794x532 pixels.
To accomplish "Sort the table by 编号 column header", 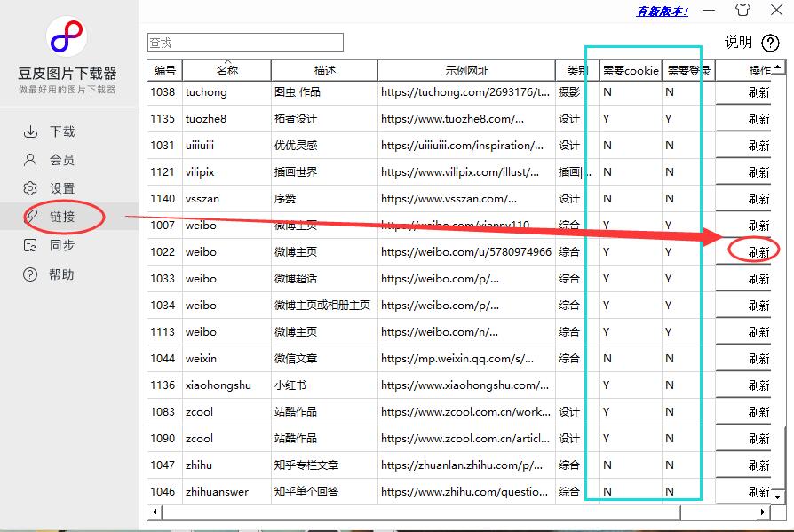I will [x=164, y=70].
